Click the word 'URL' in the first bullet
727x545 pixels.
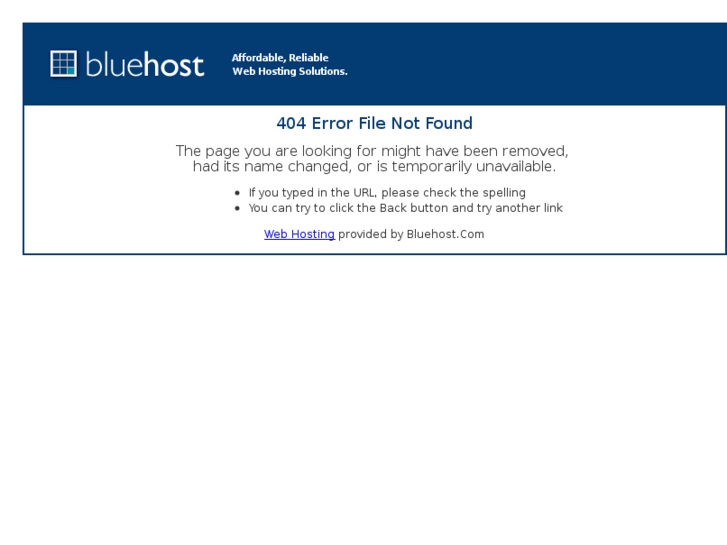[364, 193]
